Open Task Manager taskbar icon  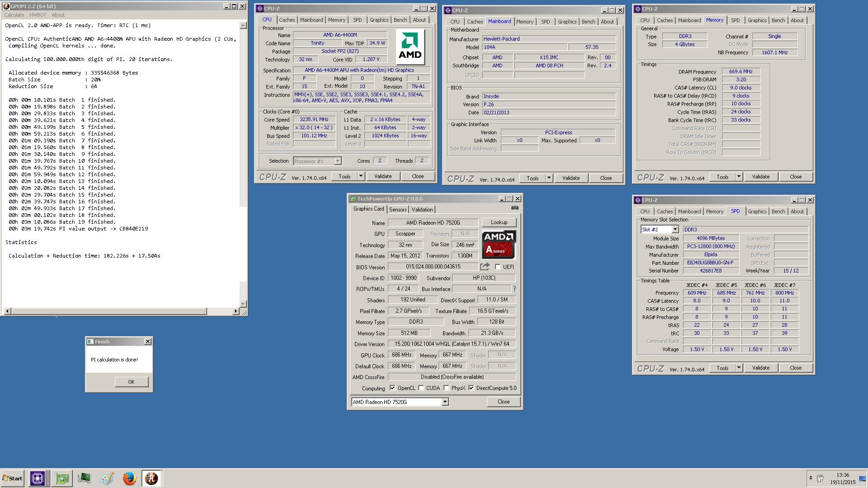(85, 479)
